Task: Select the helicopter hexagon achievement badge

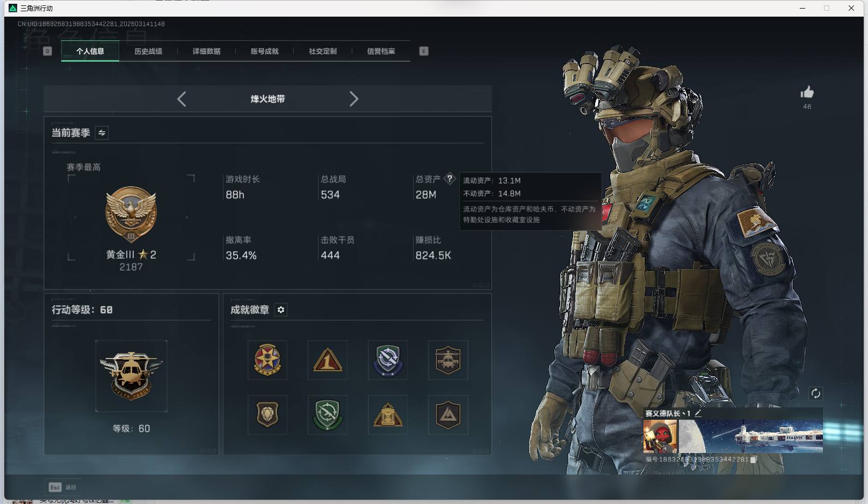Action: click(448, 360)
